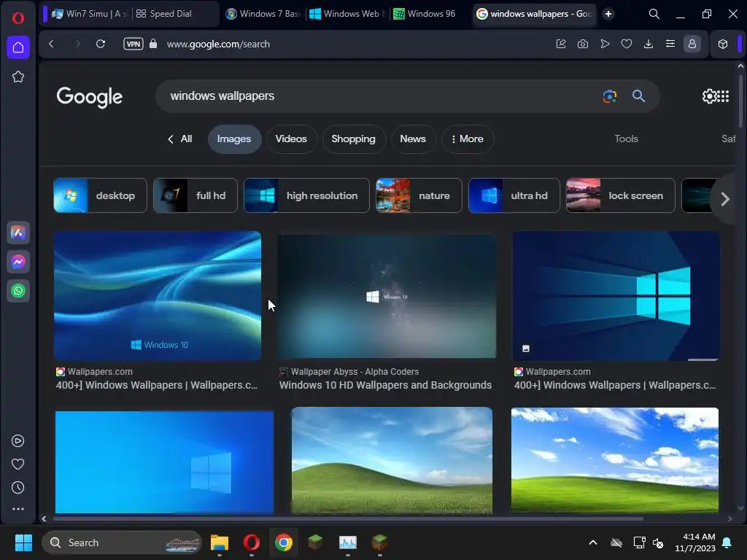
Task: Refine search with ultra hd chip
Action: 514,195
